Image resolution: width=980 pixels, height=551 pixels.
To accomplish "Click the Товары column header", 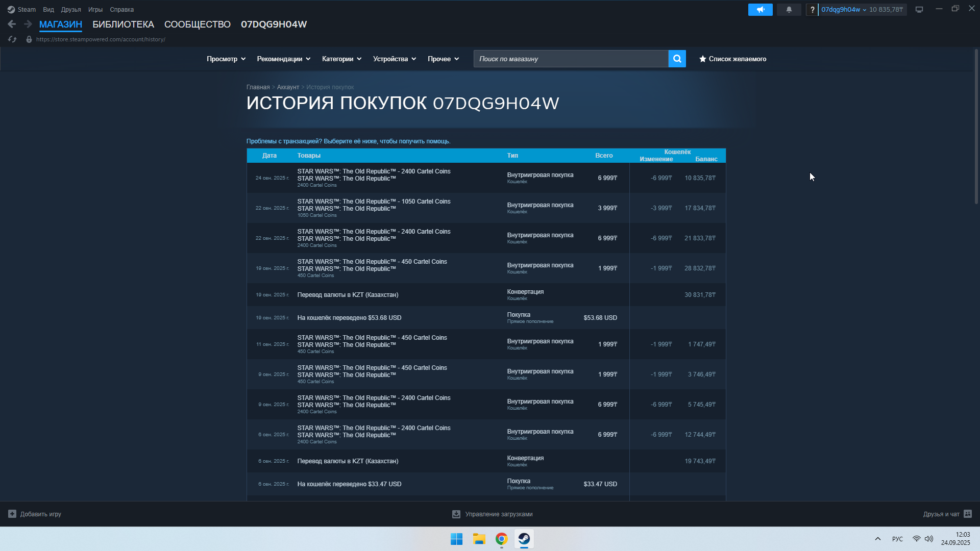I will point(309,156).
